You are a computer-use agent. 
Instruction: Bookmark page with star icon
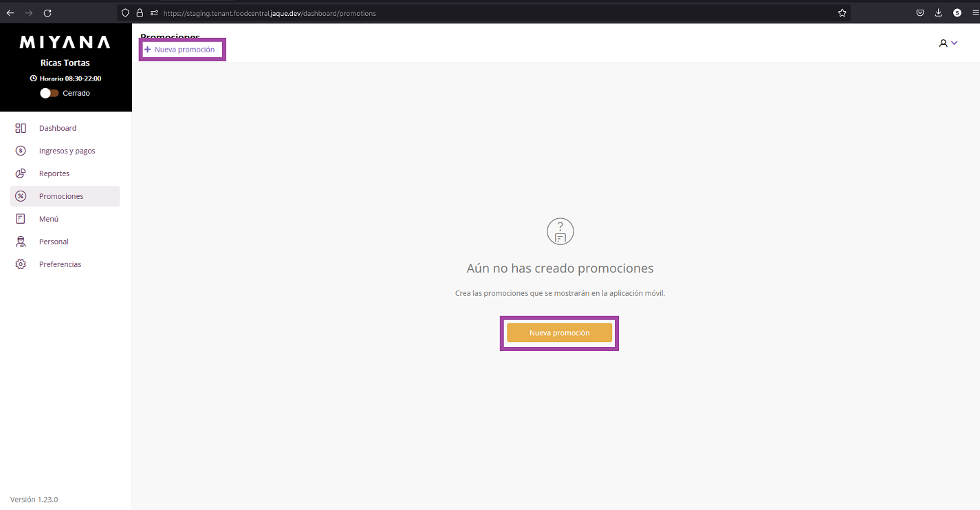[842, 13]
